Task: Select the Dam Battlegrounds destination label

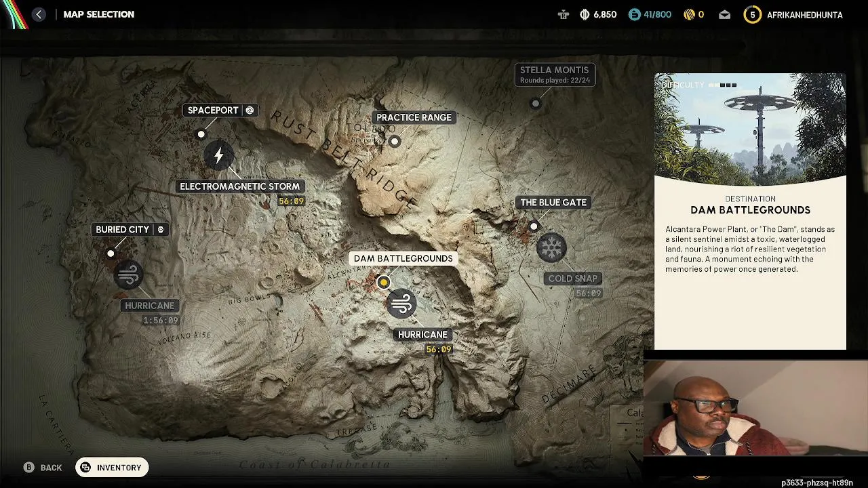Action: pos(403,258)
